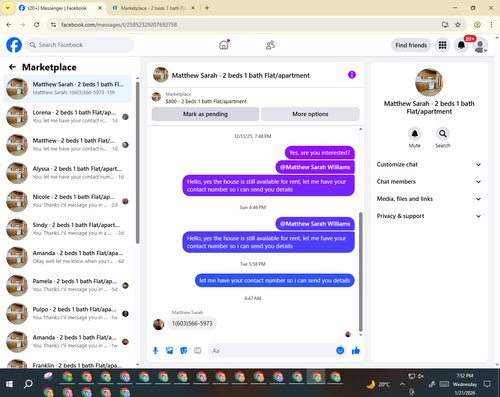Open the account profile avatar menu
This screenshot has height=397, width=500.
tap(480, 46)
